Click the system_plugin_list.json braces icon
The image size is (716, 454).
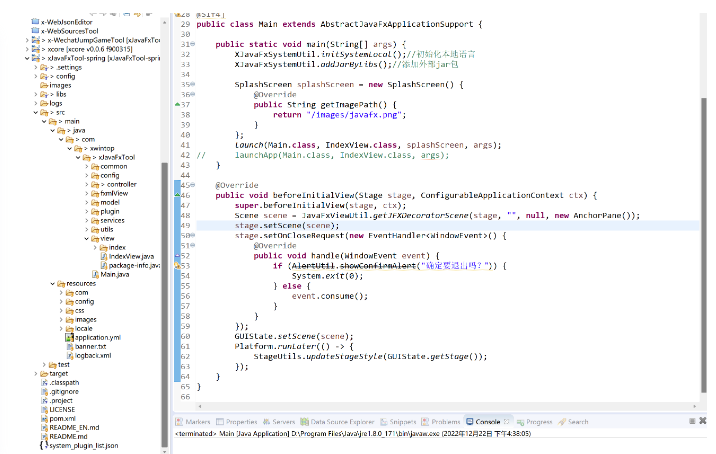pos(44,445)
